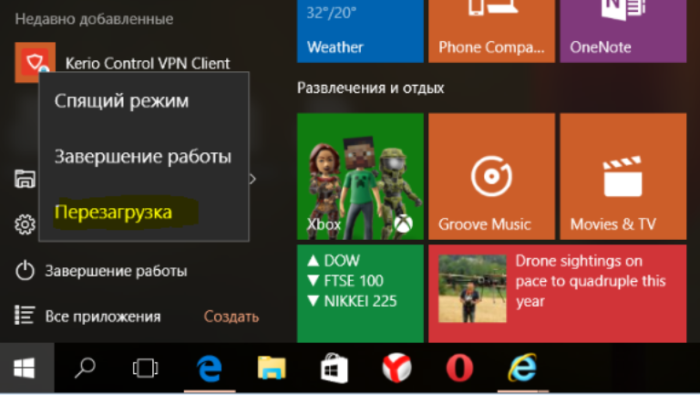Viewport: 700px width, 395px height.
Task: Open File Explorer from the taskbar
Action: point(271,369)
